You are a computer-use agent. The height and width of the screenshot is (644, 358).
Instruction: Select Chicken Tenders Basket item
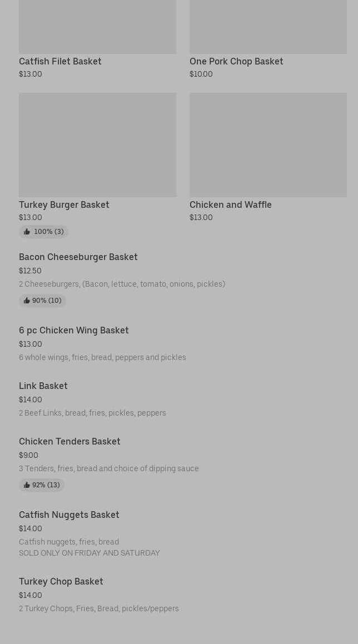pyautogui.click(x=69, y=441)
